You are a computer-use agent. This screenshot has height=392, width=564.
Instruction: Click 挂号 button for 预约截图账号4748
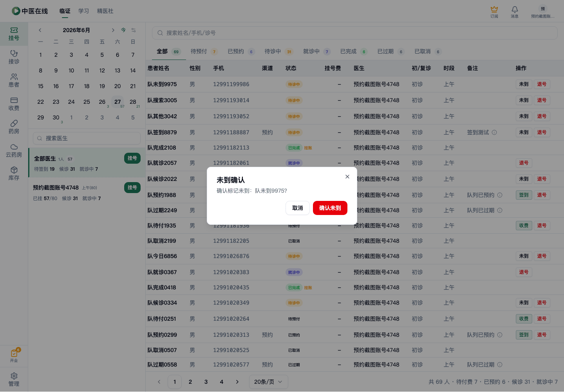132,188
